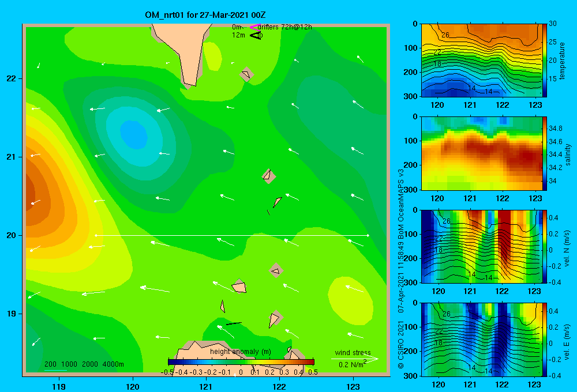Click the '30' tick on temperature color bar
Screen dimensions: 577x392
552,23
